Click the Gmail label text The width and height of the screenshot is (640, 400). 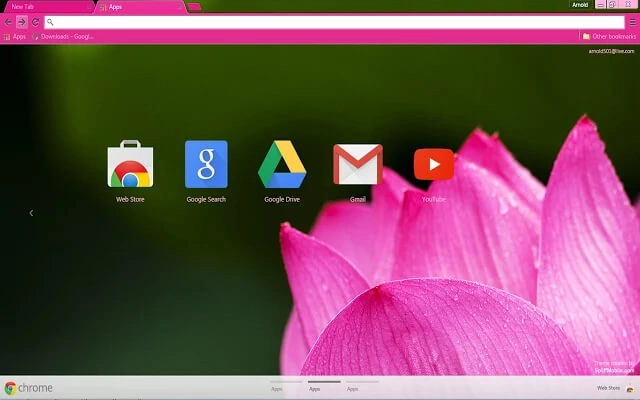358,200
